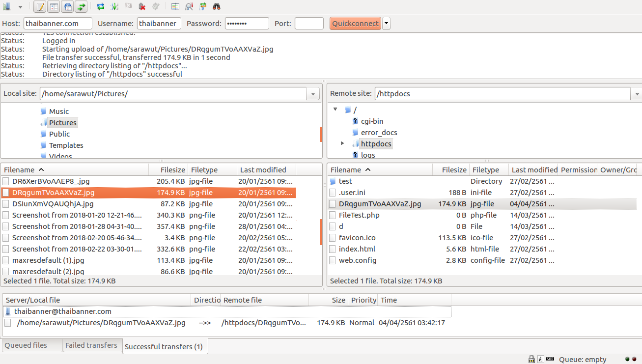Viewport: 642px width, 364px height.
Task: Open the Quickconnect history dropdown arrow
Action: click(x=386, y=24)
